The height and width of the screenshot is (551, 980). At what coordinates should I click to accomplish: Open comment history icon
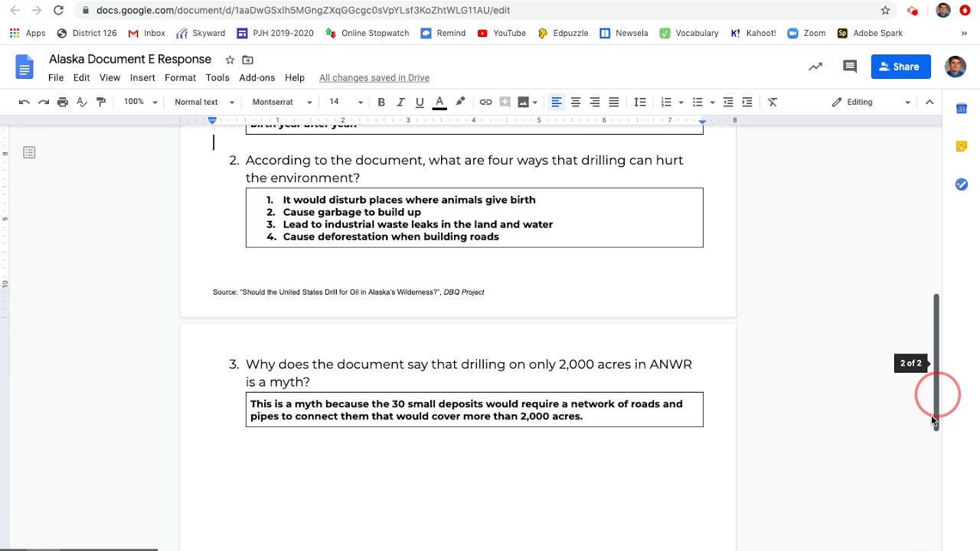coord(850,67)
